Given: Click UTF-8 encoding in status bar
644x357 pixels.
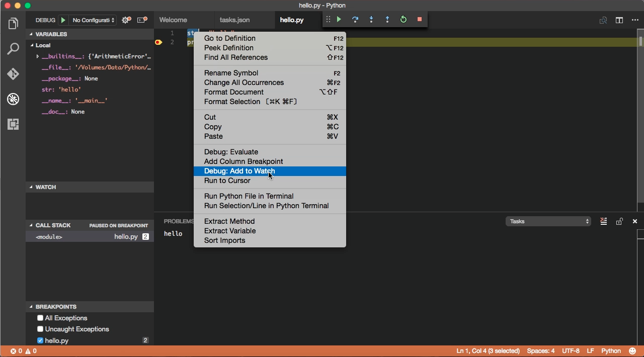Looking at the screenshot, I should point(571,351).
